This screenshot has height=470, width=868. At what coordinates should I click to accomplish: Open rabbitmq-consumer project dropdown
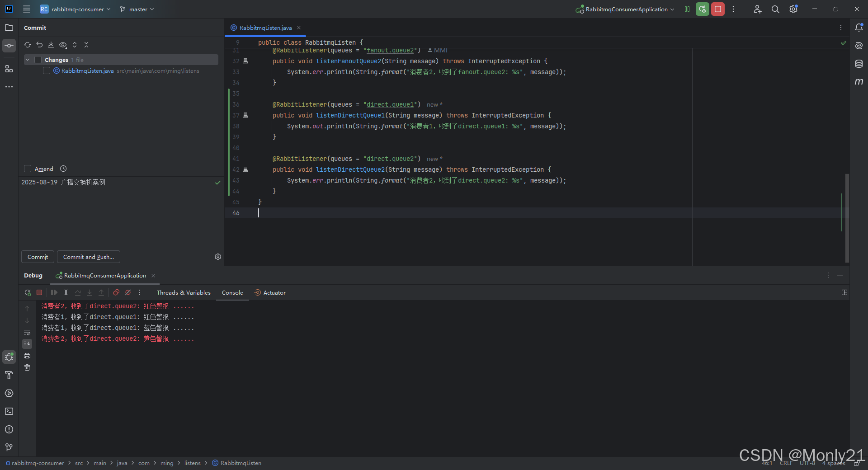(x=75, y=9)
